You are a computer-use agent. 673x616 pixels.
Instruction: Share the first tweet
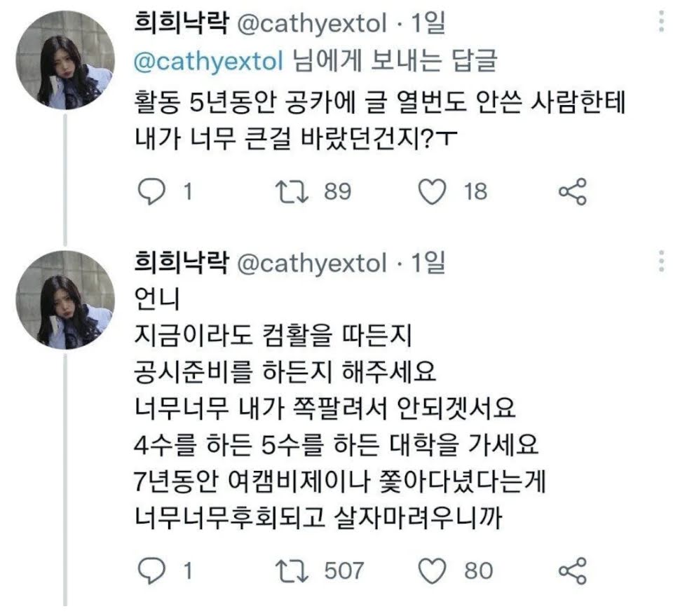pyautogui.click(x=572, y=191)
